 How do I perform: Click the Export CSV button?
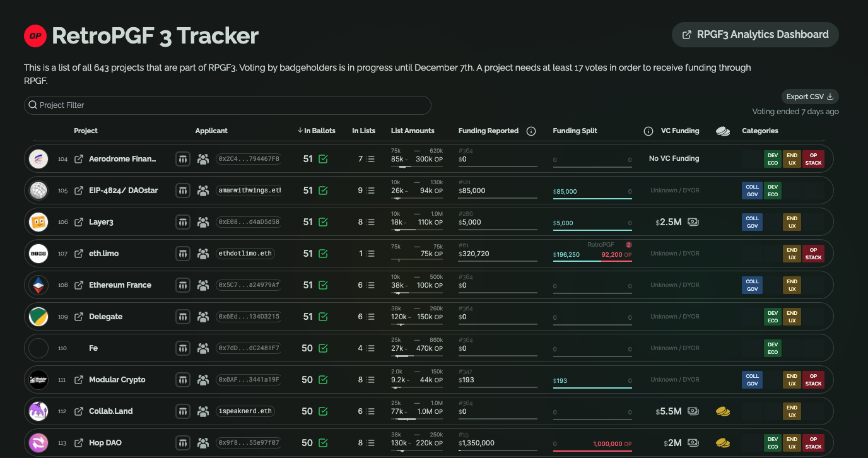coord(810,97)
